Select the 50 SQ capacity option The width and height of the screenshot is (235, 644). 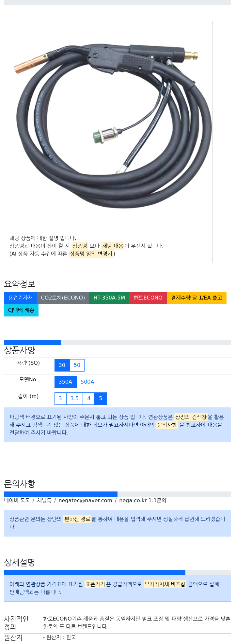point(77,365)
